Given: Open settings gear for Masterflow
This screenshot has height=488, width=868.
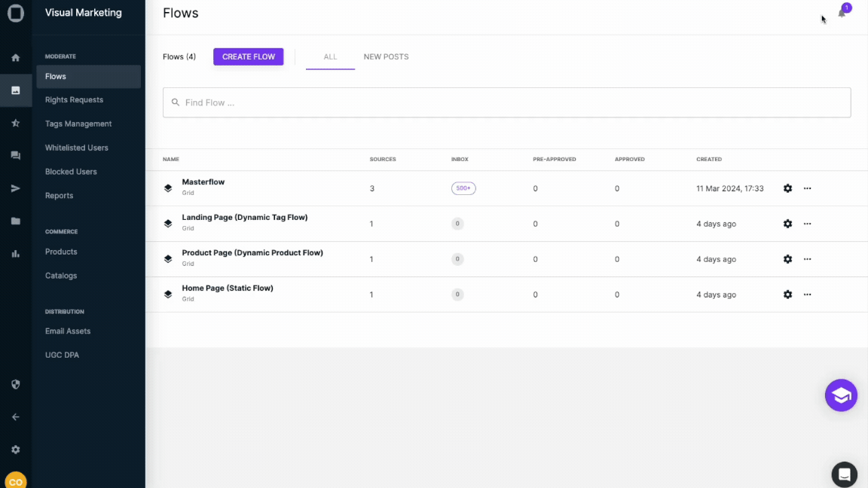Looking at the screenshot, I should 787,188.
